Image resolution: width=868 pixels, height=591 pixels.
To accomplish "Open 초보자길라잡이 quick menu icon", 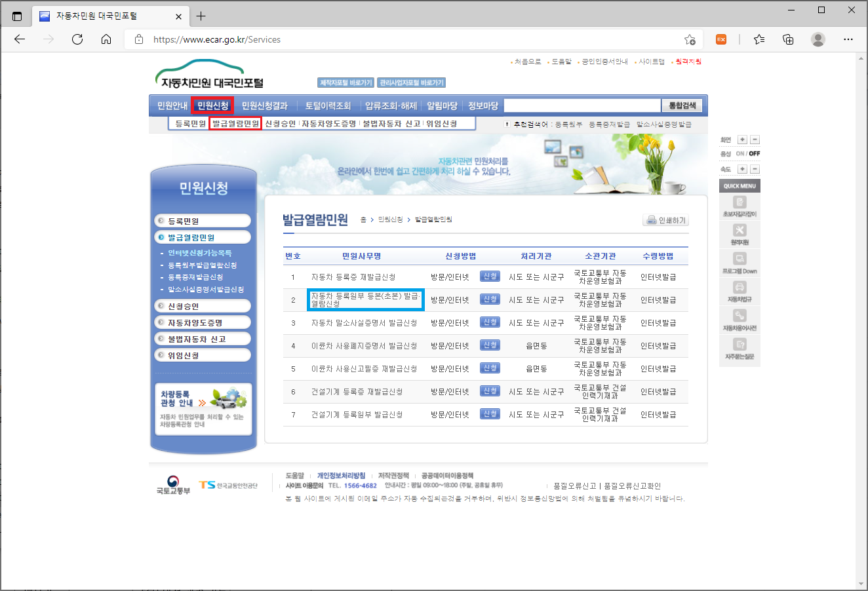I will (740, 206).
